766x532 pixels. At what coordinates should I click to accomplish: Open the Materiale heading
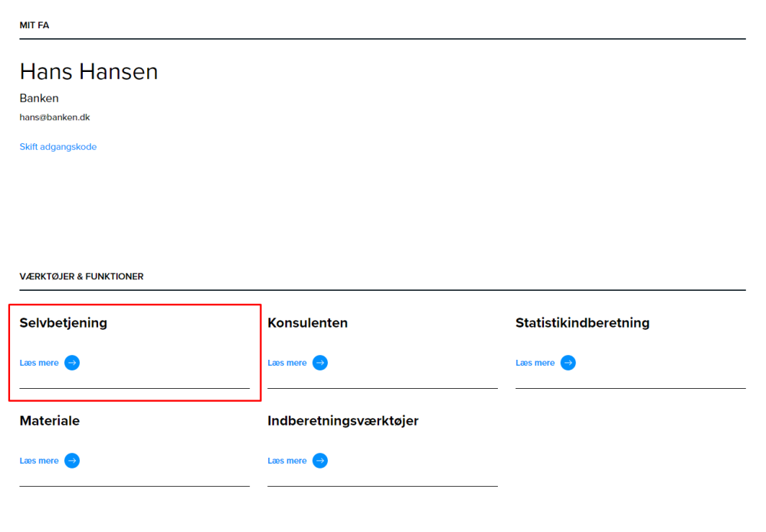pos(50,421)
